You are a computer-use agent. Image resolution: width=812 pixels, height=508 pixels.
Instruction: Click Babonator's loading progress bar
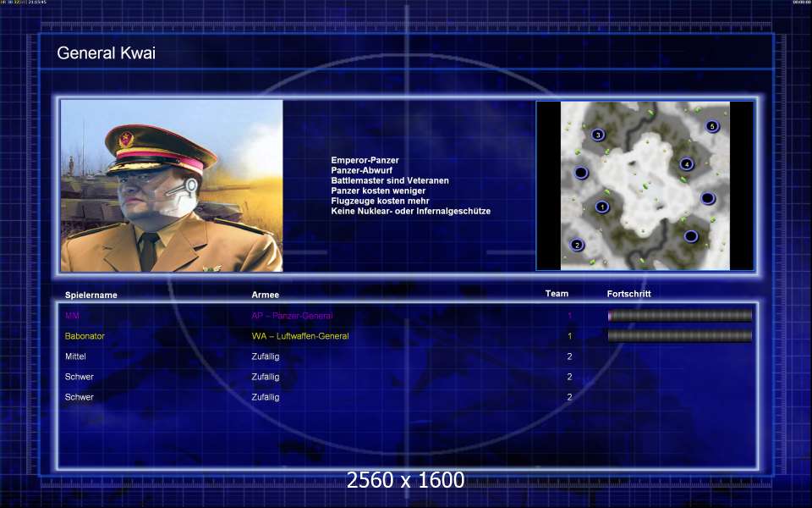679,336
